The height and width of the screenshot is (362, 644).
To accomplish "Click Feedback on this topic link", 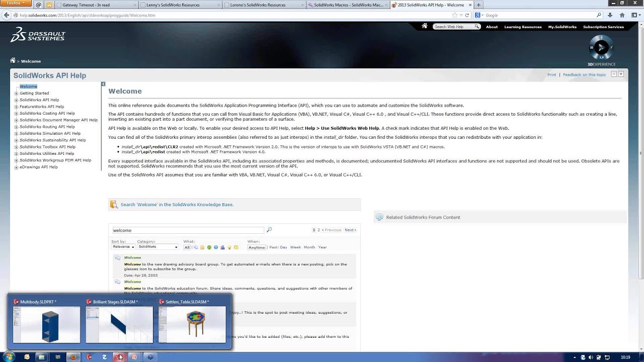I will click(x=584, y=74).
